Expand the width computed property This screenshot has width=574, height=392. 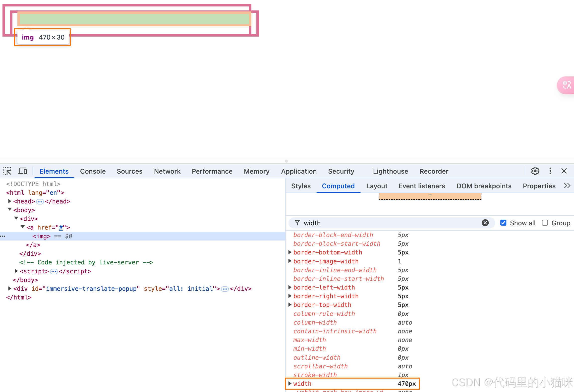(290, 384)
